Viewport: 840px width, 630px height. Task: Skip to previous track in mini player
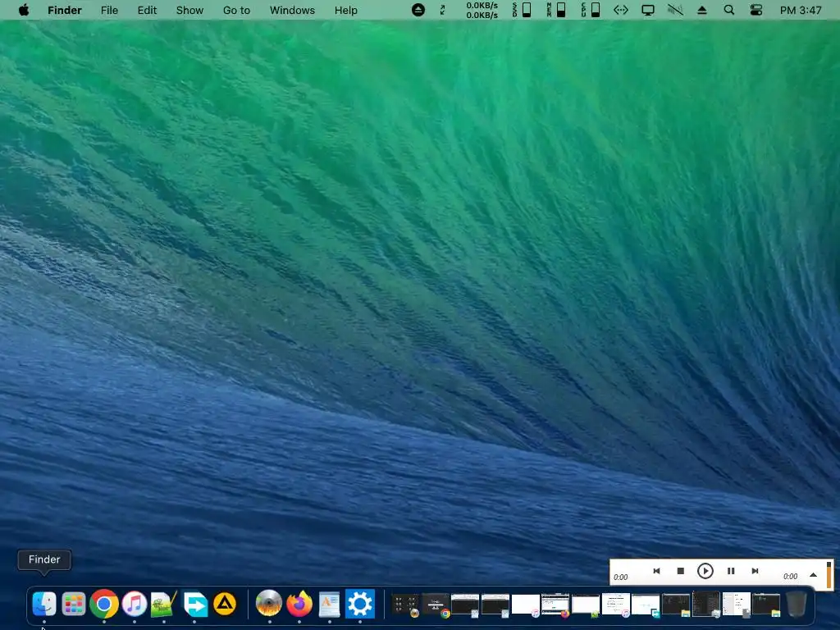click(656, 571)
